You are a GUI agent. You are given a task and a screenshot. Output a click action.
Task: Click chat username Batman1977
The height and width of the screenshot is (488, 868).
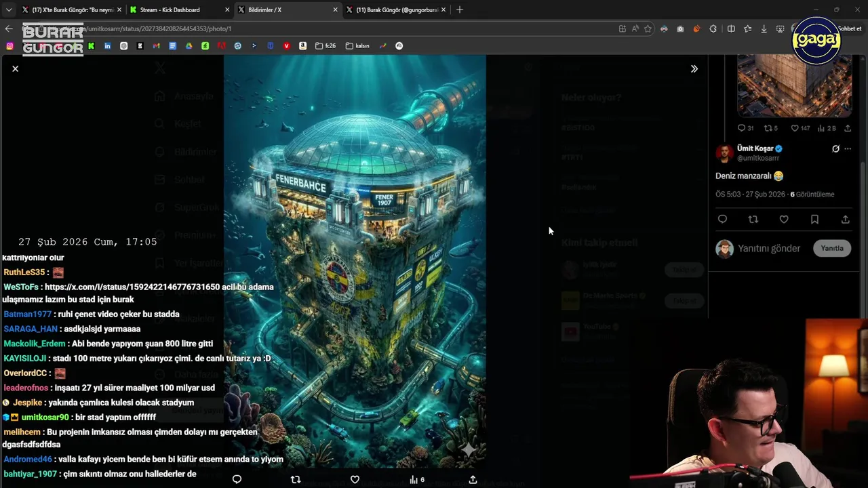pyautogui.click(x=27, y=314)
